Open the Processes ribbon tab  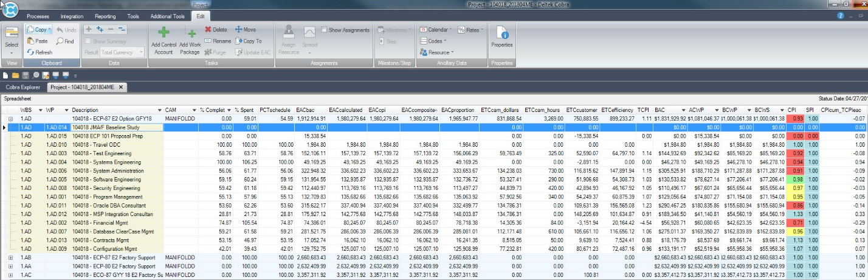click(38, 16)
